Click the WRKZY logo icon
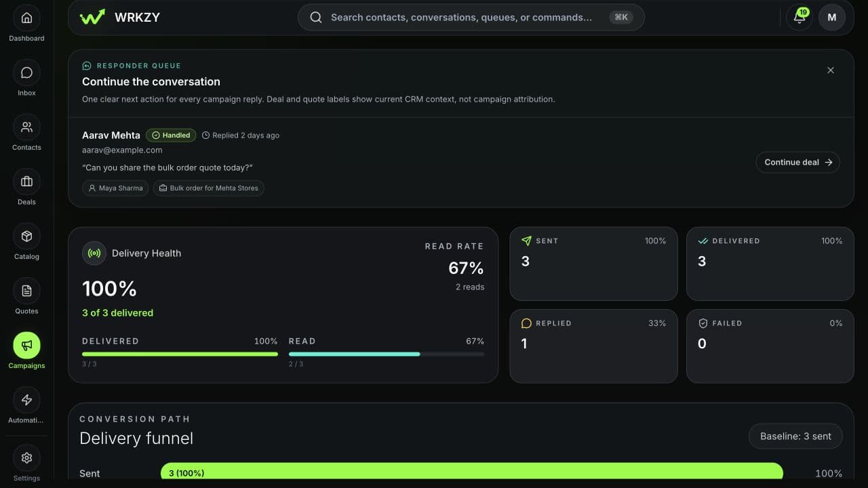The height and width of the screenshot is (488, 868). (x=92, y=18)
